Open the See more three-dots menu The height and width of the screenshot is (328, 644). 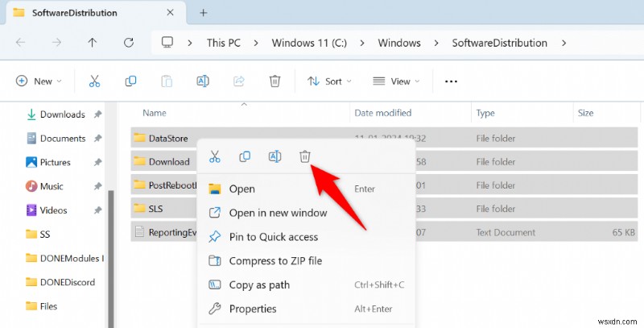(451, 81)
